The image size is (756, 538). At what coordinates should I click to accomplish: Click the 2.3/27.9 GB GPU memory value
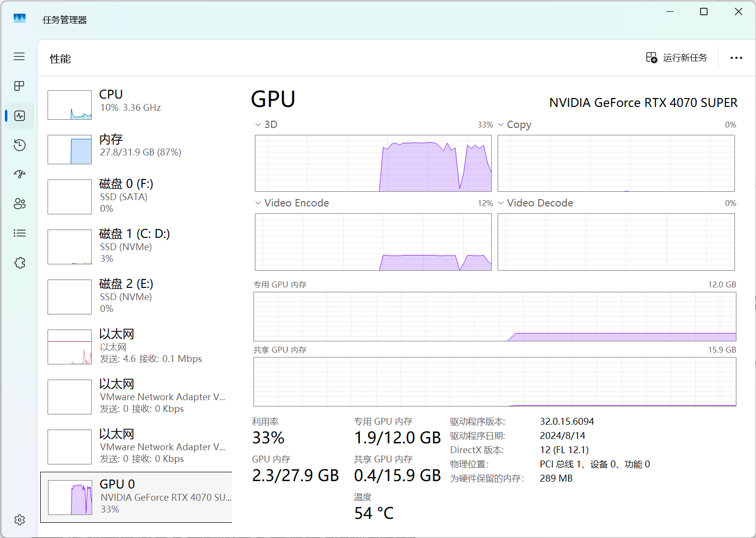click(296, 475)
